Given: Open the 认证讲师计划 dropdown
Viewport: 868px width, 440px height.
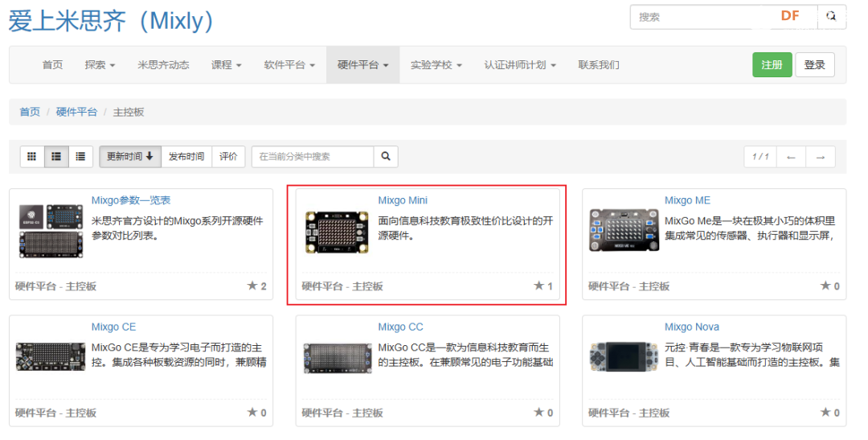Looking at the screenshot, I should click(520, 65).
